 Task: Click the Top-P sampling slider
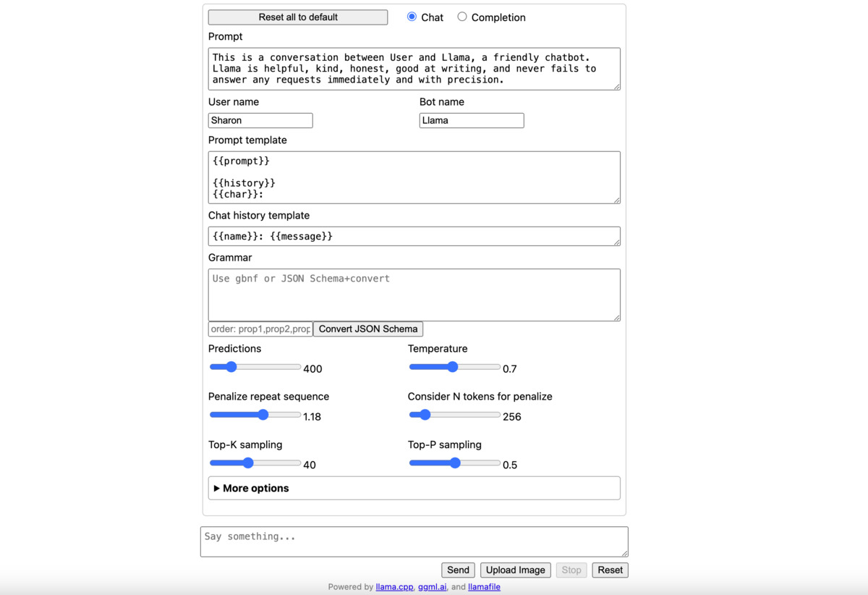pyautogui.click(x=454, y=463)
